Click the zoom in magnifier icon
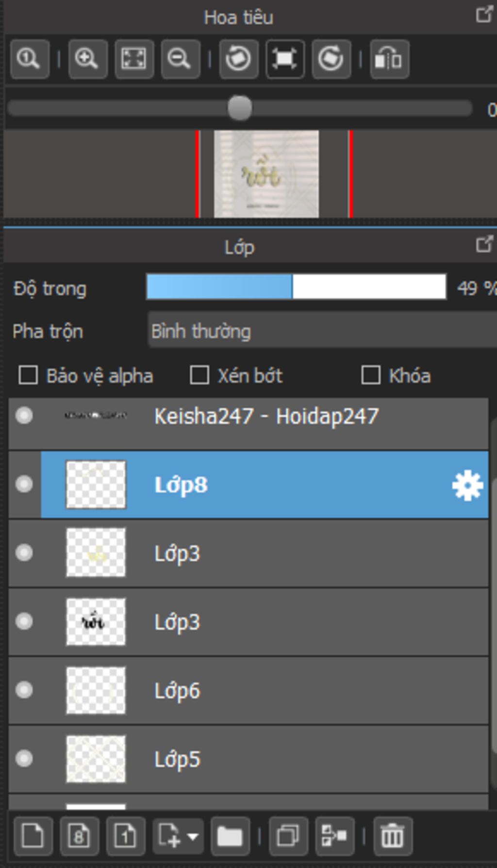The height and width of the screenshot is (868, 497). tap(87, 59)
